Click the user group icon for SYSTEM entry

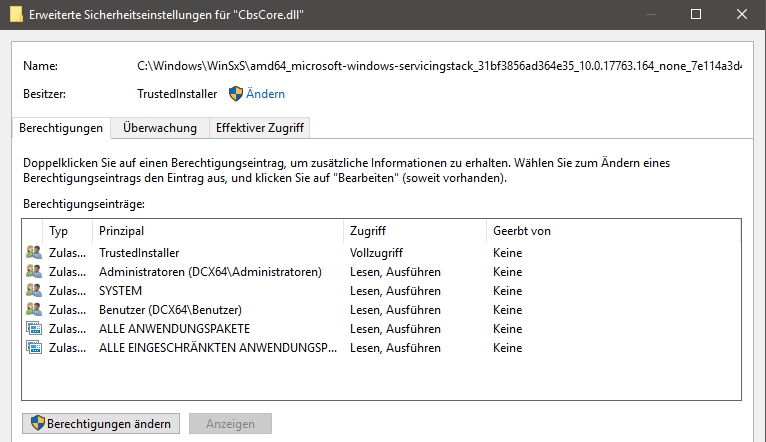34,291
